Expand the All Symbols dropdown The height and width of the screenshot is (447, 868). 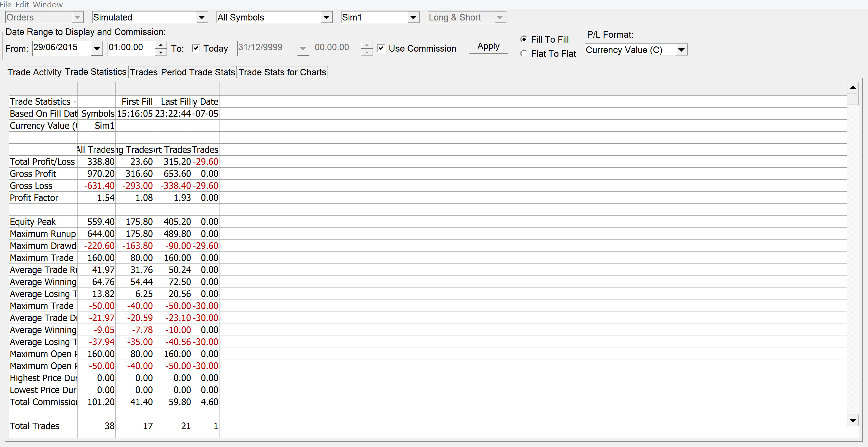click(x=326, y=17)
